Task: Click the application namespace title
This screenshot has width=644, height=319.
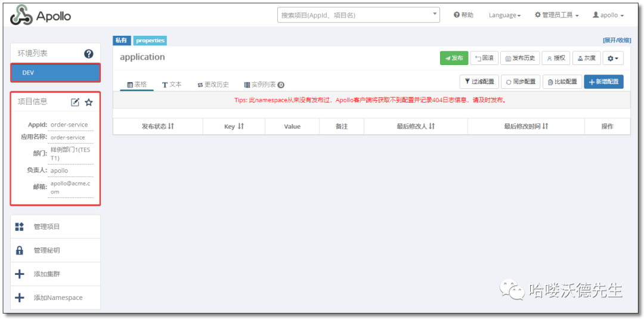Action: click(x=143, y=57)
